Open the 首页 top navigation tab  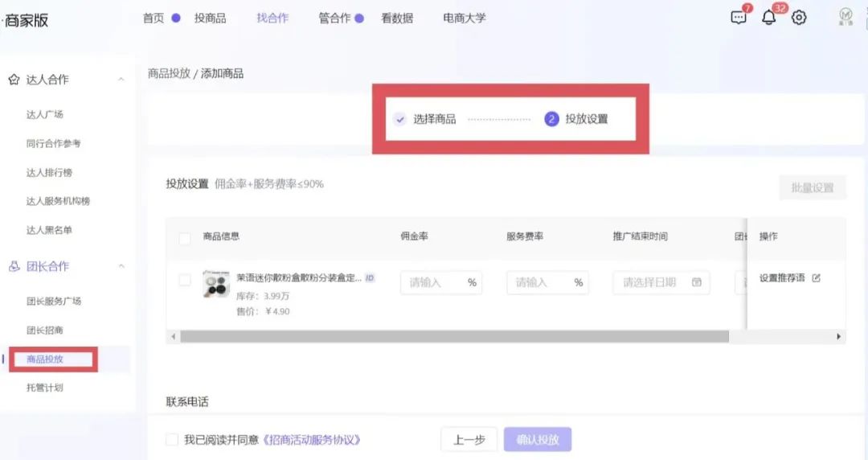click(x=154, y=18)
